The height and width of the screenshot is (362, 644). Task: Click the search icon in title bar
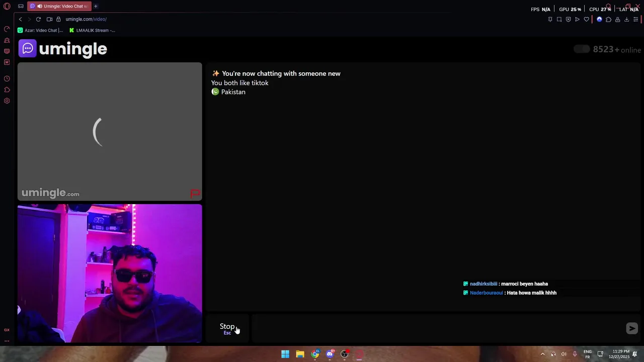tap(608, 7)
